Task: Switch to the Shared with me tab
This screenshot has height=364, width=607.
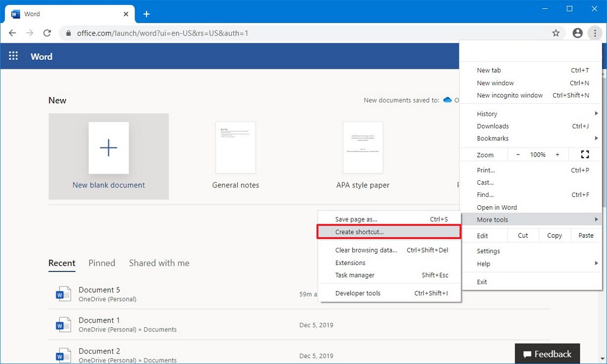Action: (159, 263)
